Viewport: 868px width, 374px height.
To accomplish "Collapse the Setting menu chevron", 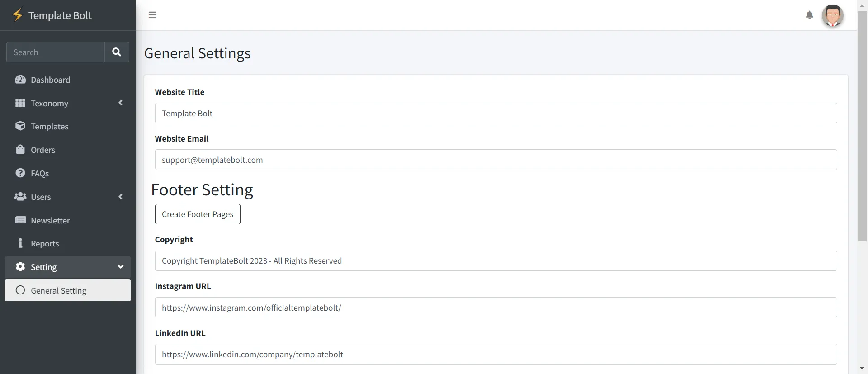I will tap(121, 267).
